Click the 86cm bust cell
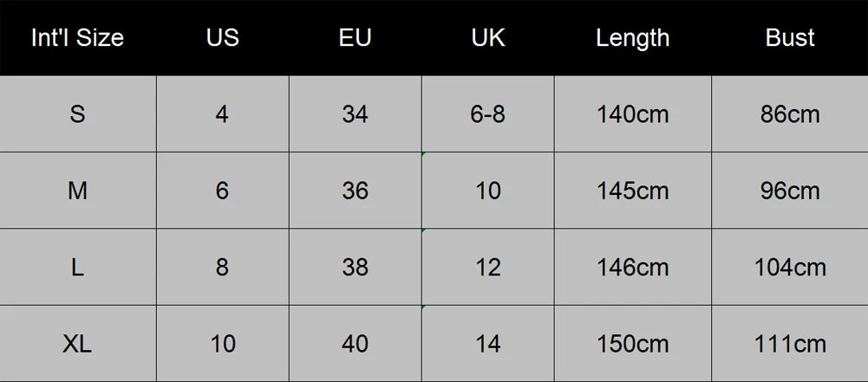This screenshot has width=868, height=382. [790, 113]
